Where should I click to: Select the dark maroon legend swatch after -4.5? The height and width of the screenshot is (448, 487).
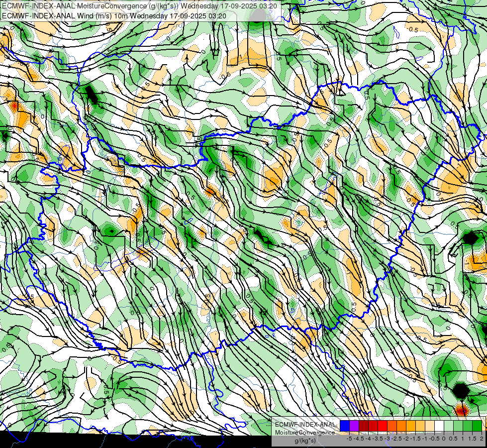point(364,426)
